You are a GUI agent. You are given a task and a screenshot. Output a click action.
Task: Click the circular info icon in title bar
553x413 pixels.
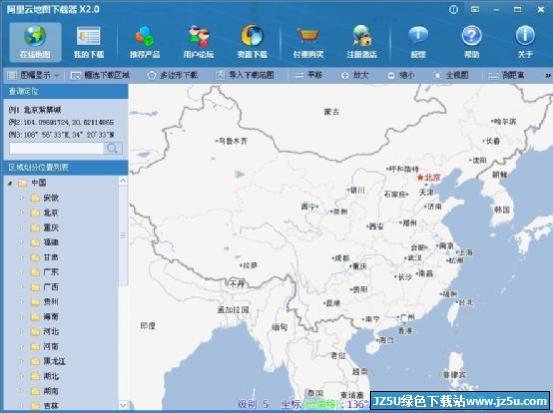[x=454, y=10]
